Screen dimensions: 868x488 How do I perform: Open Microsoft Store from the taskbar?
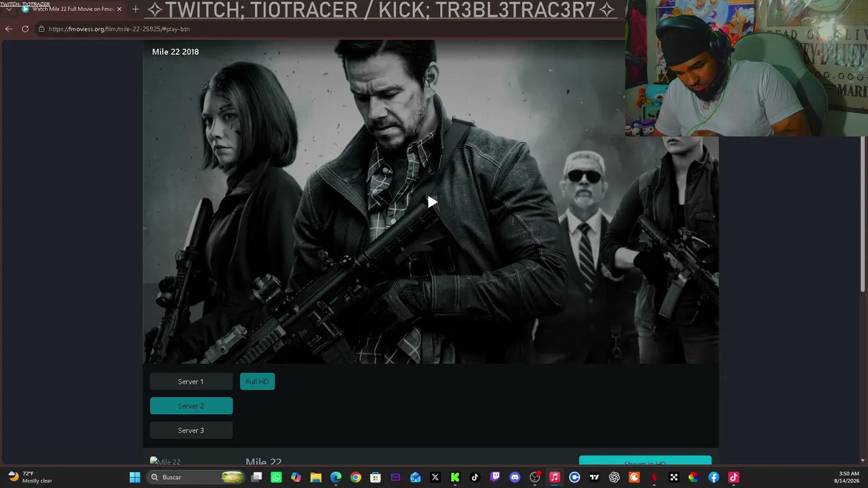pos(376,477)
